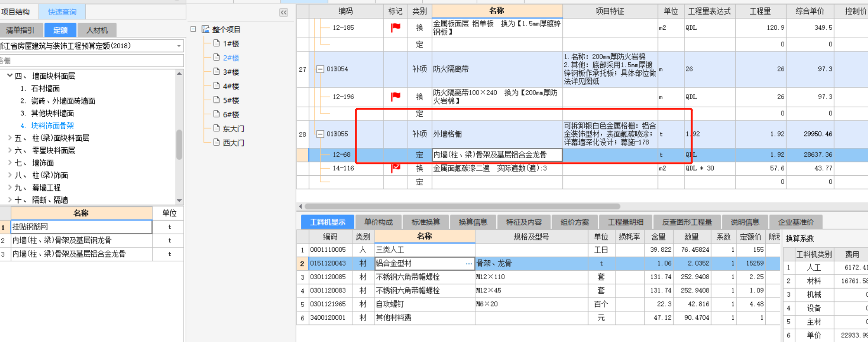Open the 企业基准价 tab
This screenshot has width=868, height=342.
[796, 222]
